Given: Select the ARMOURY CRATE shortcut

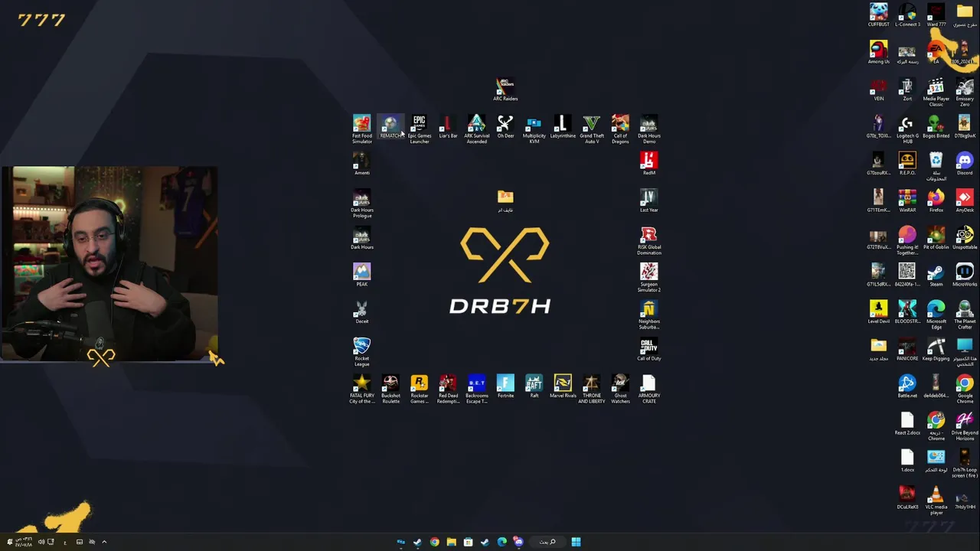Looking at the screenshot, I should [x=649, y=390].
